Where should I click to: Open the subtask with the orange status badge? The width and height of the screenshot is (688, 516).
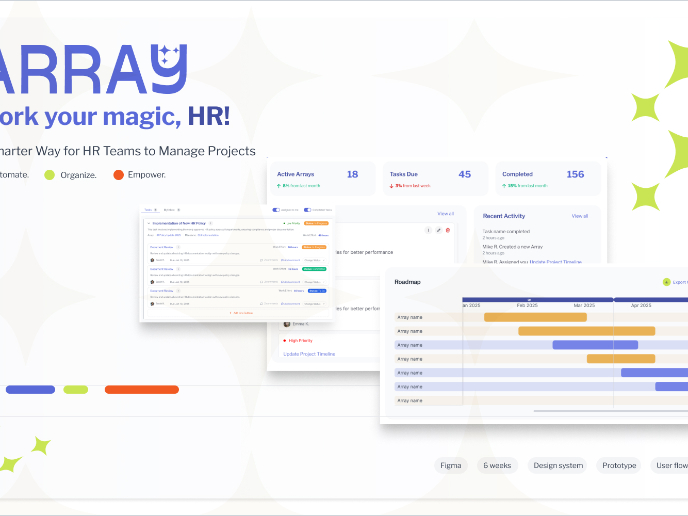[x=237, y=254]
